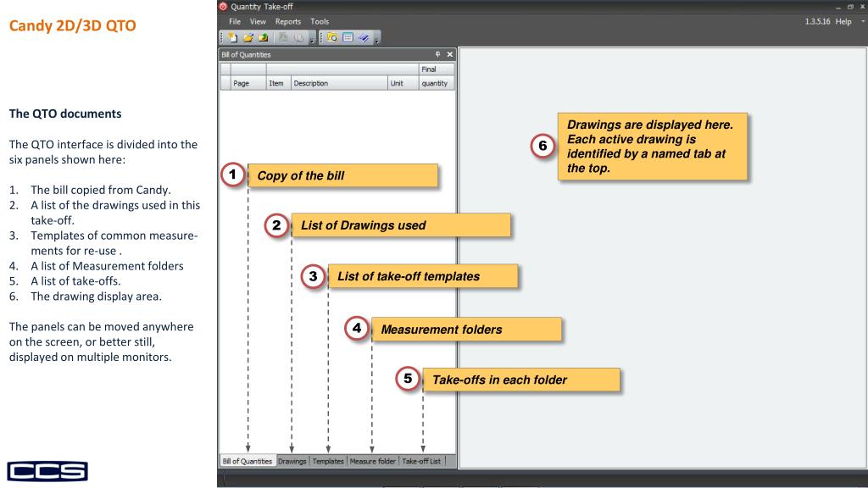The image size is (868, 488).
Task: Open the File menu
Action: click(x=235, y=21)
